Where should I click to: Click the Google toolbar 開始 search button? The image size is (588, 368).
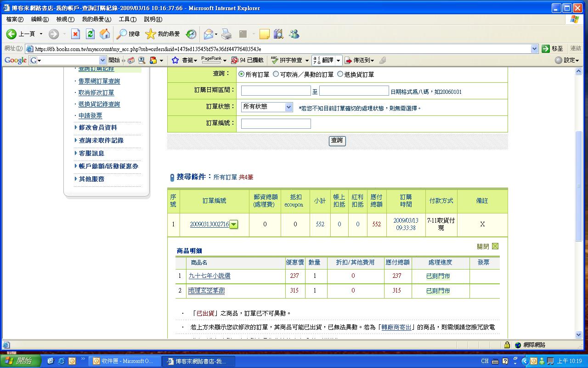[x=114, y=60]
